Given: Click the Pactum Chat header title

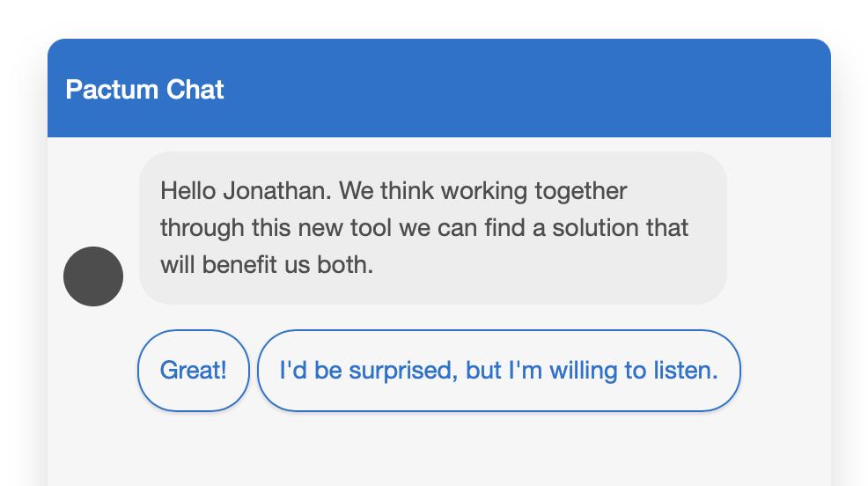Looking at the screenshot, I should point(144,90).
